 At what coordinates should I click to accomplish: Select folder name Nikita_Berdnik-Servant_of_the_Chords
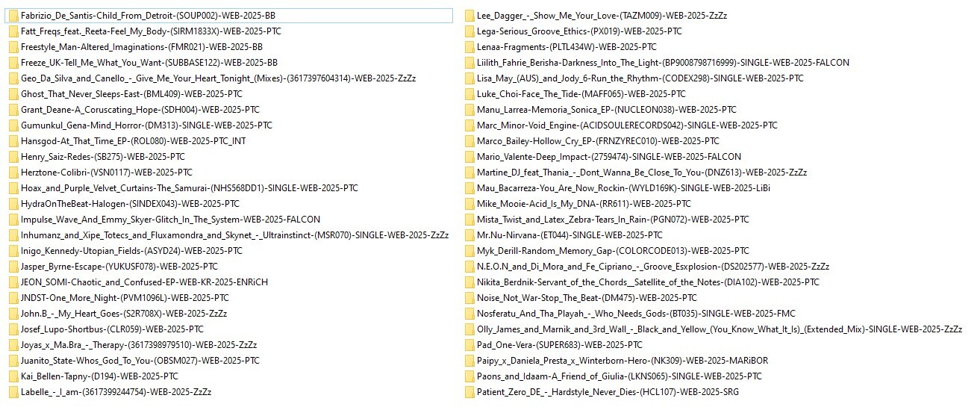pyautogui.click(x=648, y=282)
